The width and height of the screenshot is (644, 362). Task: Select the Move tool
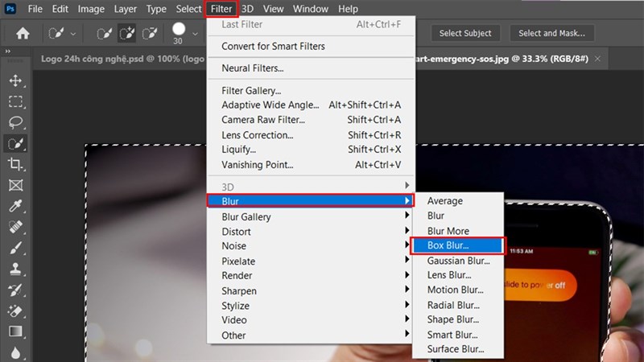tap(15, 80)
